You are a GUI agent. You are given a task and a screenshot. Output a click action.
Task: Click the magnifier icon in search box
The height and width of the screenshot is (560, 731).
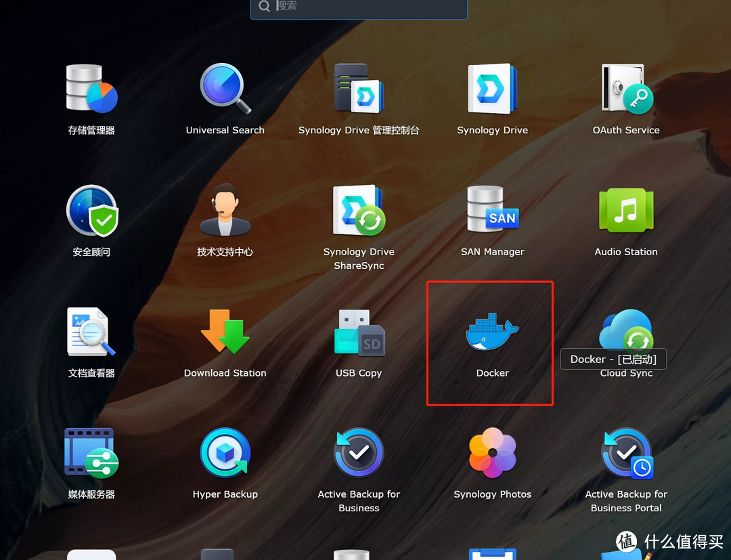265,6
